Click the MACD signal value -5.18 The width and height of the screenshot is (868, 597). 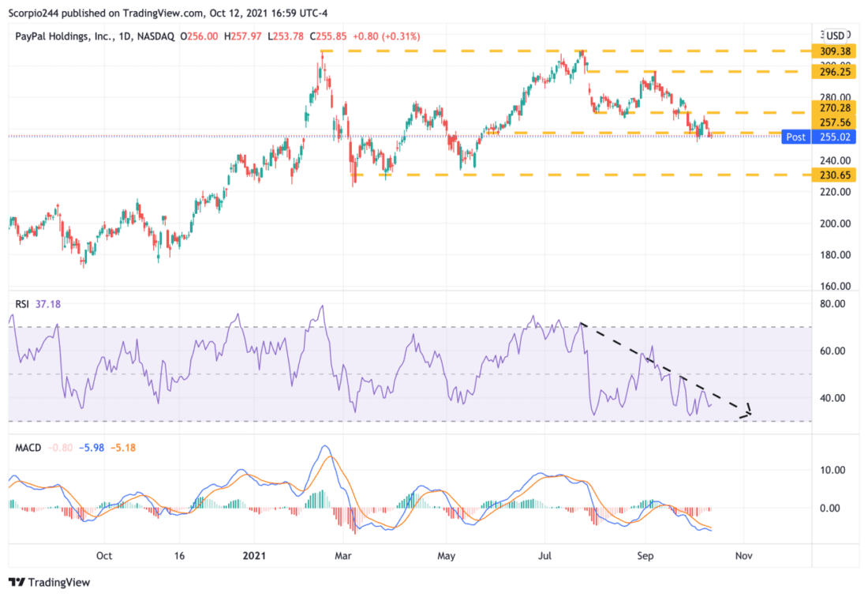[x=125, y=448]
